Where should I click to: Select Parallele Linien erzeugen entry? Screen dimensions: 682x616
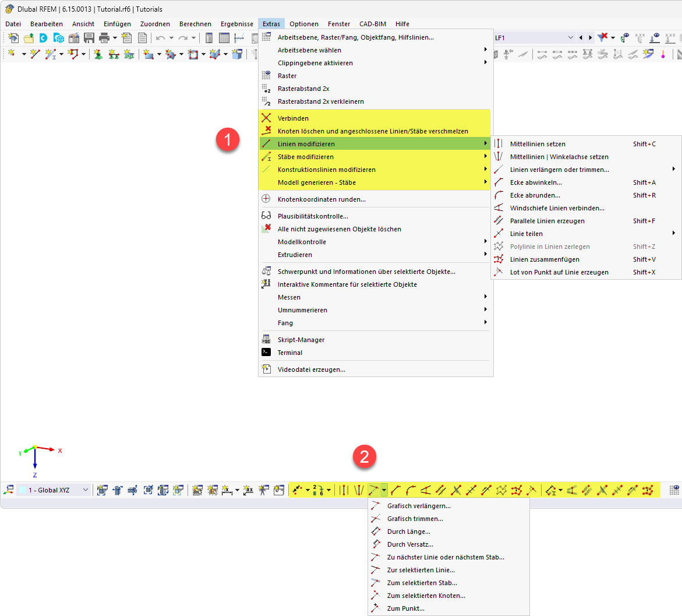pyautogui.click(x=586, y=221)
